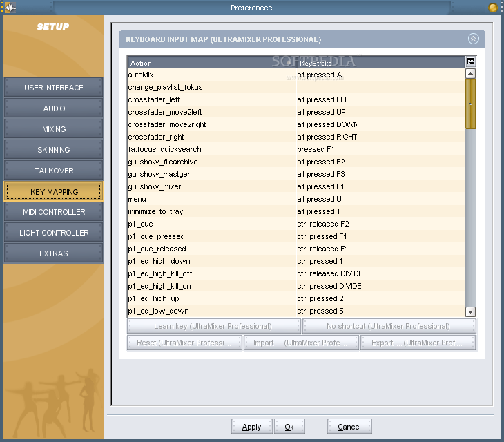
Task: Click the scrollbar down arrow
Action: click(471, 311)
